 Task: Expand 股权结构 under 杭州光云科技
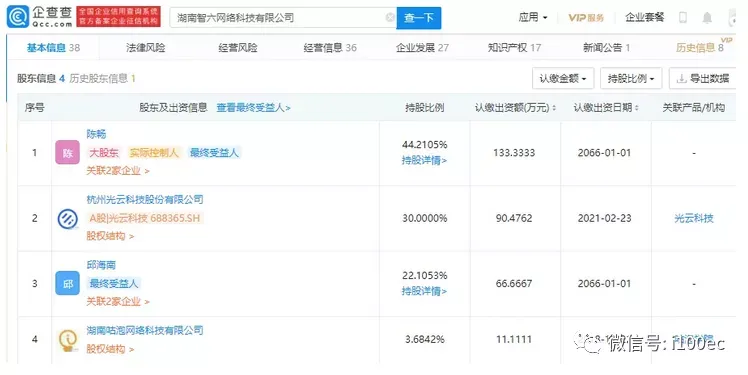110,236
